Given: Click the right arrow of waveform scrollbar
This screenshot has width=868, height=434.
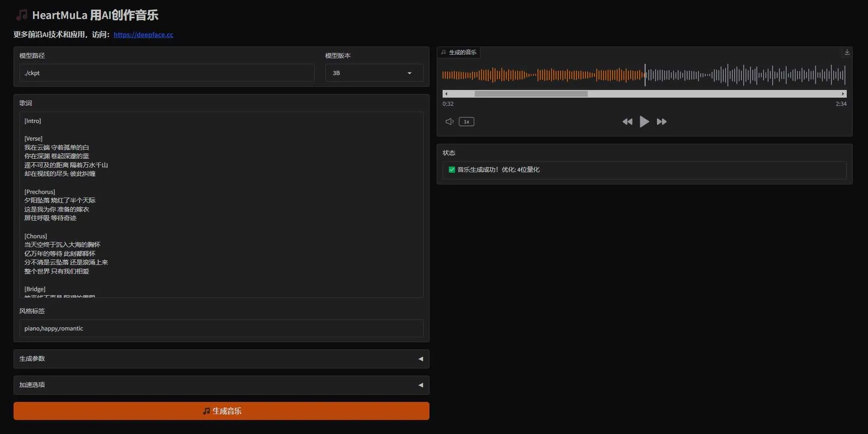Looking at the screenshot, I should pyautogui.click(x=843, y=94).
